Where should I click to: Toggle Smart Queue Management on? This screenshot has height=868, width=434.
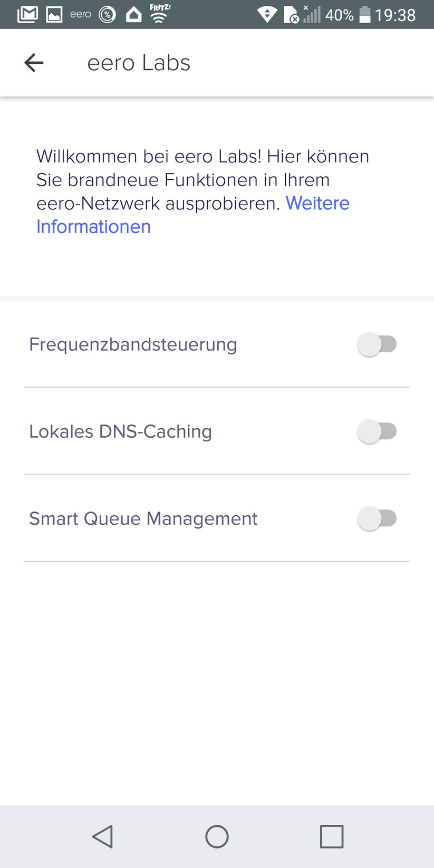pos(377,518)
